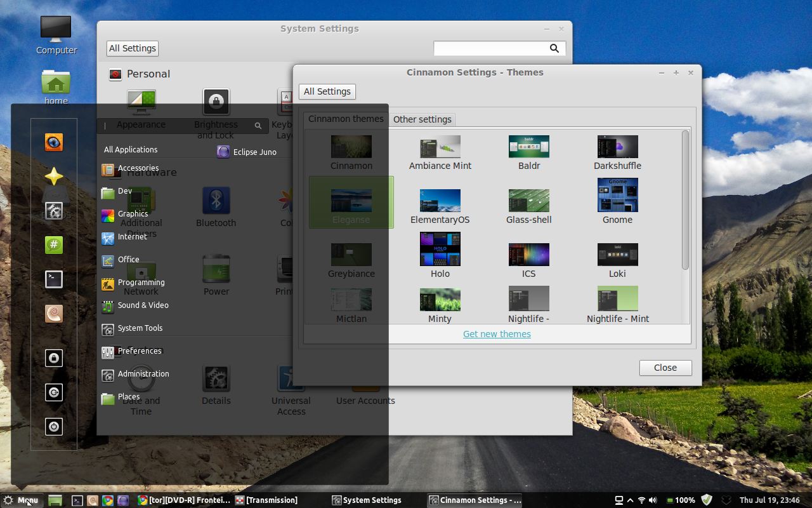This screenshot has width=812, height=508.
Task: Click the Menu button on the panel
Action: pos(22,500)
